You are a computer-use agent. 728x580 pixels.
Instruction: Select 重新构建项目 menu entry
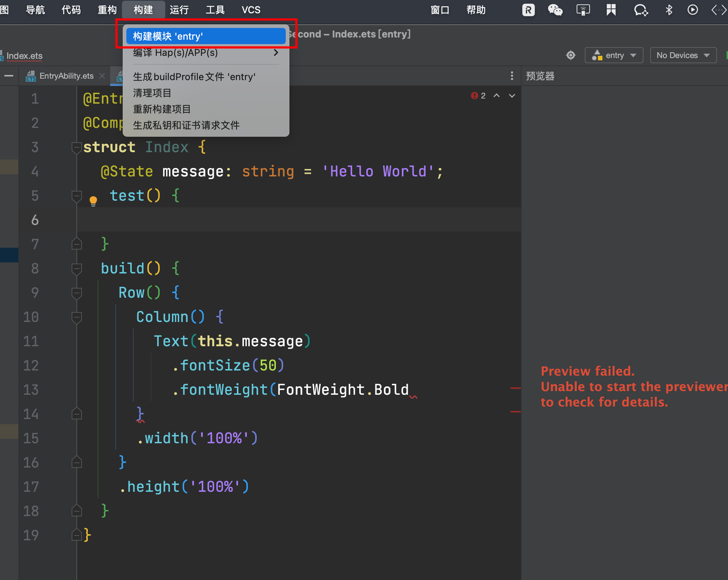click(162, 109)
